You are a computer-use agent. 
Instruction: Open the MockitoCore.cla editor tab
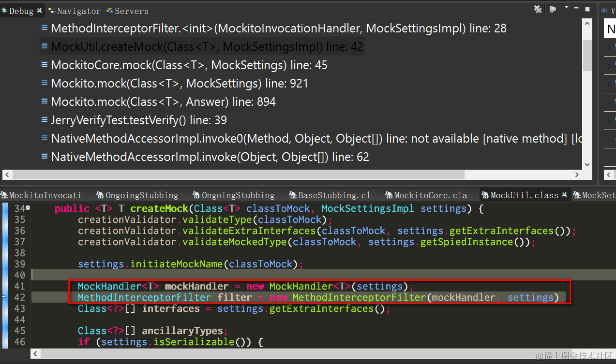426,195
